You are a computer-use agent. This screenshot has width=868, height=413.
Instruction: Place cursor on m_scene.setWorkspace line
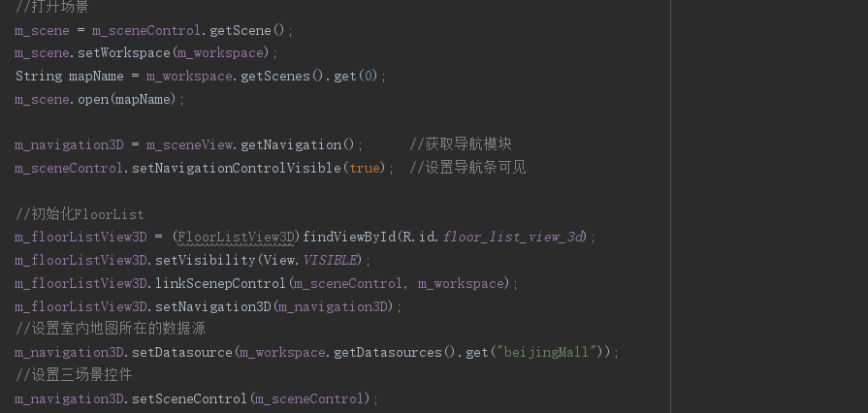(146, 53)
